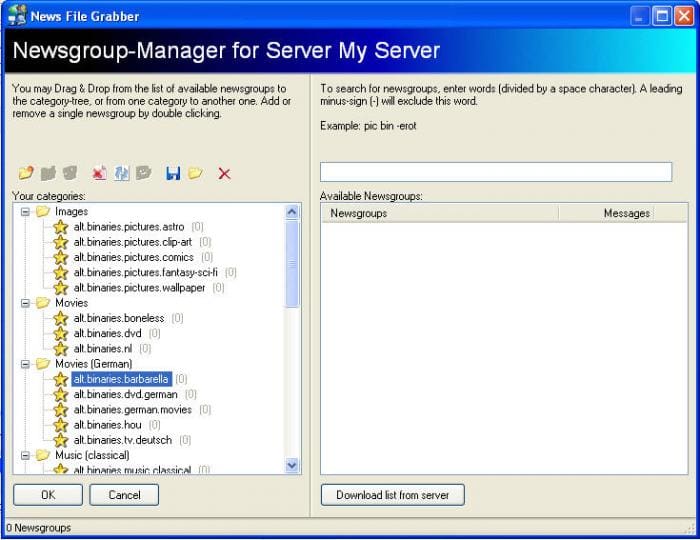700x540 pixels.
Task: Click the Cancel button
Action: 124,495
